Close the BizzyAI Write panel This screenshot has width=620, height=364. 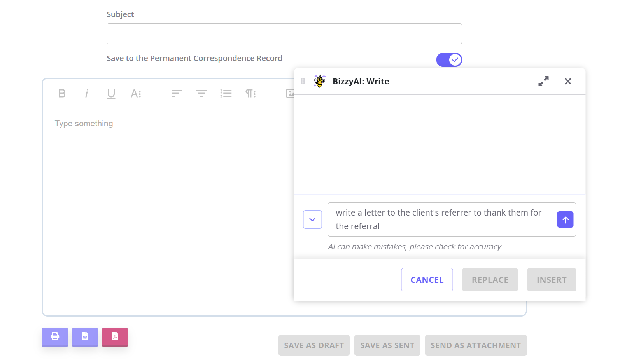(x=568, y=81)
